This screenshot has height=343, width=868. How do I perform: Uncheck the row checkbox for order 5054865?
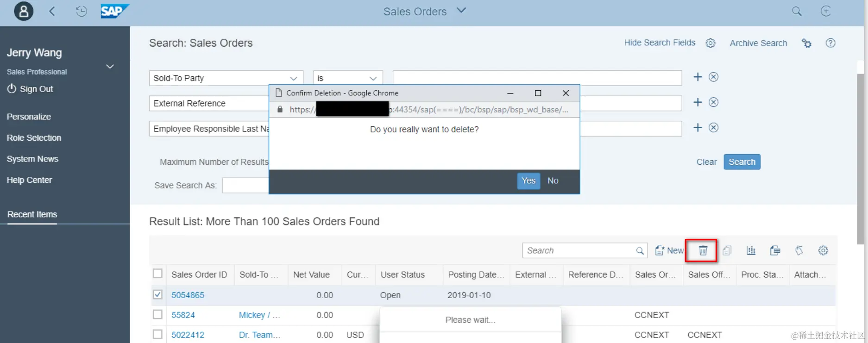tap(157, 295)
